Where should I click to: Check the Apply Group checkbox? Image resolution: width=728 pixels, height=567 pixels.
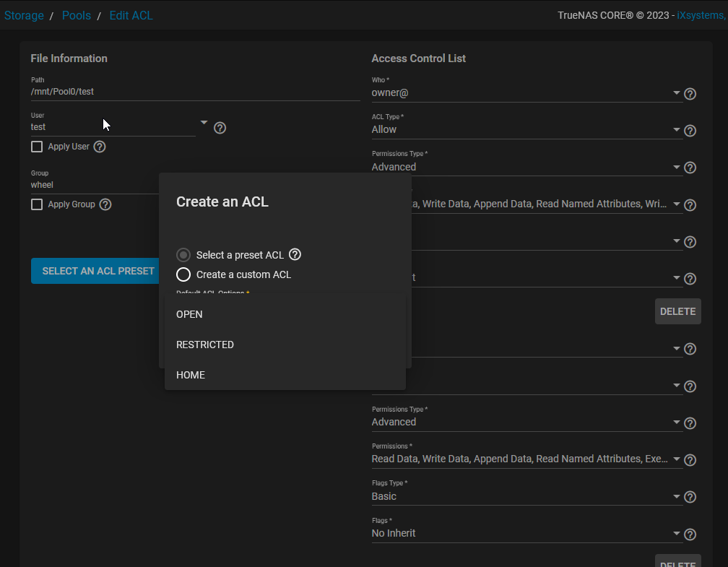click(37, 204)
